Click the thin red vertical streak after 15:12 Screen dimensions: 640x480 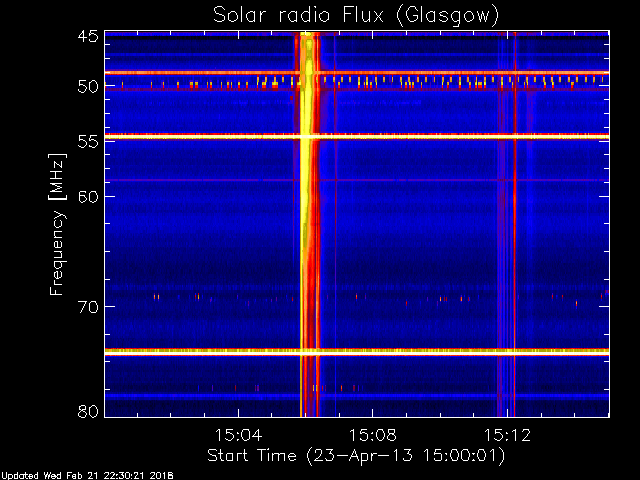(x=514, y=224)
